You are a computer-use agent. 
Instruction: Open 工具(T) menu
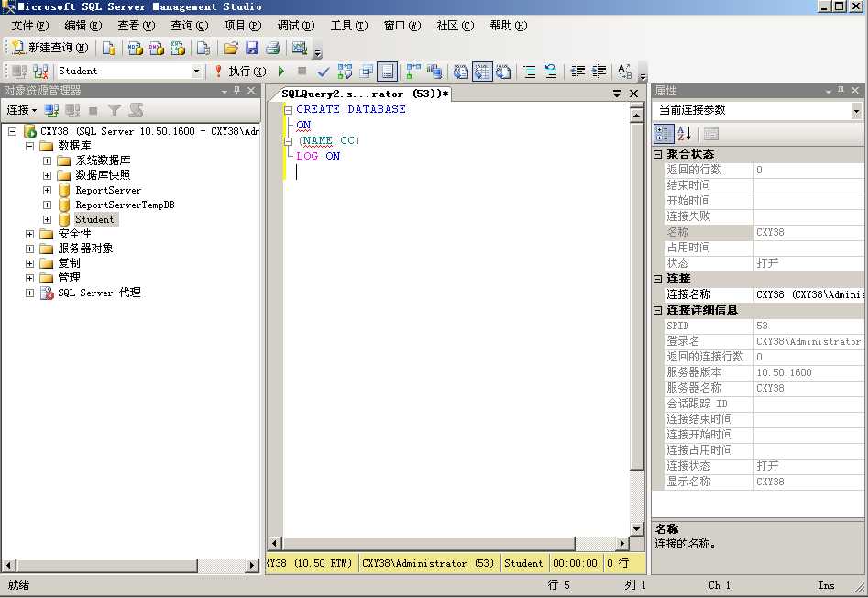[348, 26]
